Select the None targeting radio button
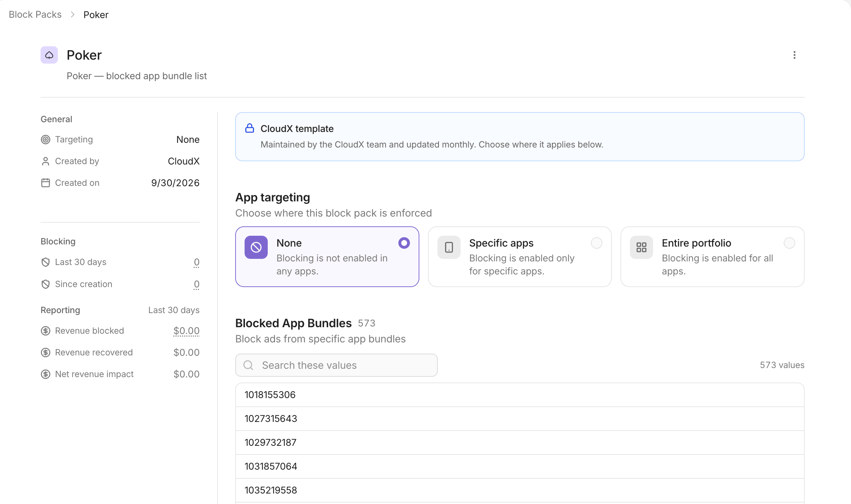 pyautogui.click(x=404, y=243)
